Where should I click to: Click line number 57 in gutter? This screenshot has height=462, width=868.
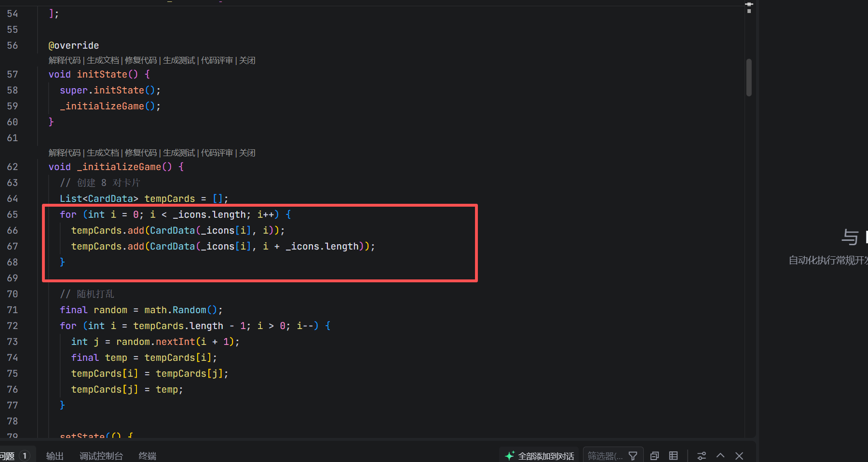pyautogui.click(x=13, y=74)
